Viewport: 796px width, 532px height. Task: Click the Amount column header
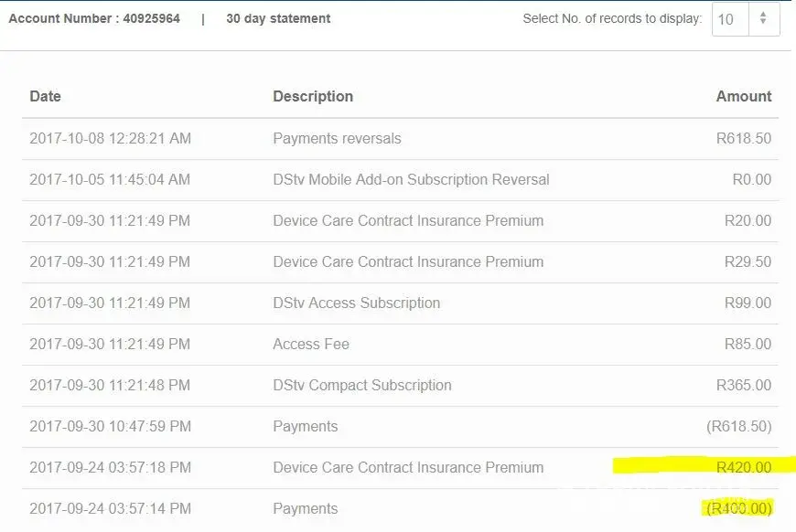tap(743, 96)
